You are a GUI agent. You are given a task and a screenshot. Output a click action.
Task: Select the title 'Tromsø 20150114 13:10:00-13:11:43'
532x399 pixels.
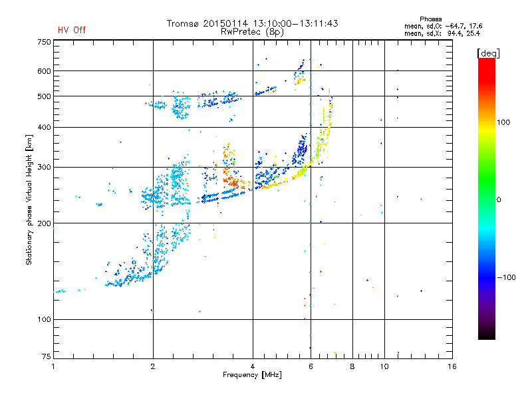(x=252, y=23)
